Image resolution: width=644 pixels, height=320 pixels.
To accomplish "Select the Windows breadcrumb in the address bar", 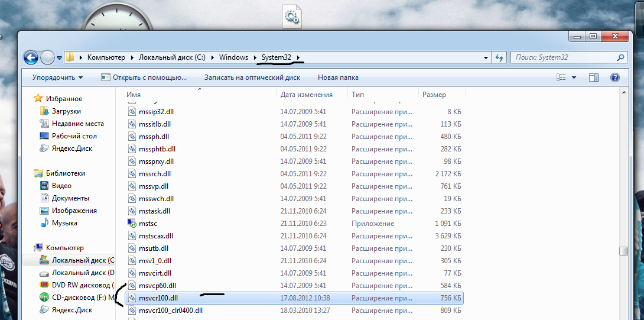I will [x=233, y=57].
